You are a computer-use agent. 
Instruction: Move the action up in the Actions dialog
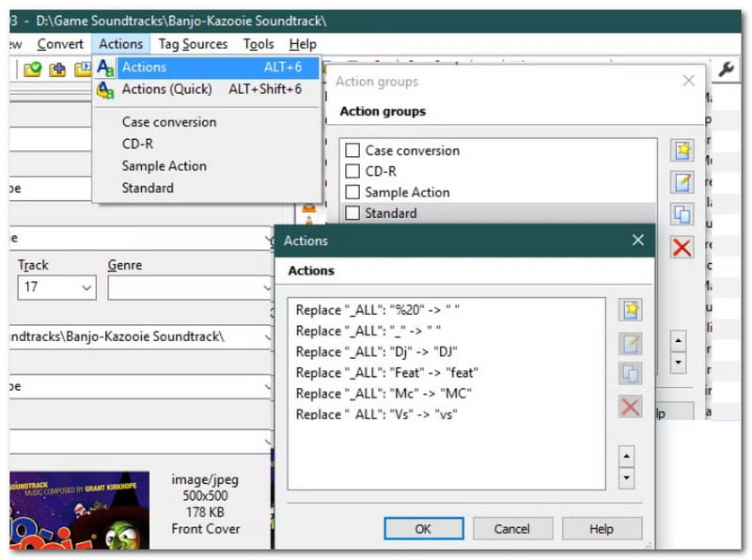626,457
